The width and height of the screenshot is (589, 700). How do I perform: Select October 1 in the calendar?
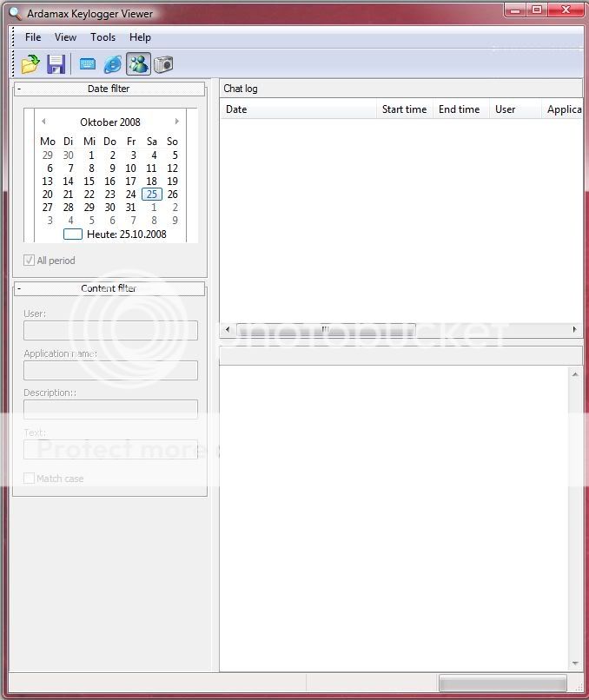pyautogui.click(x=91, y=155)
